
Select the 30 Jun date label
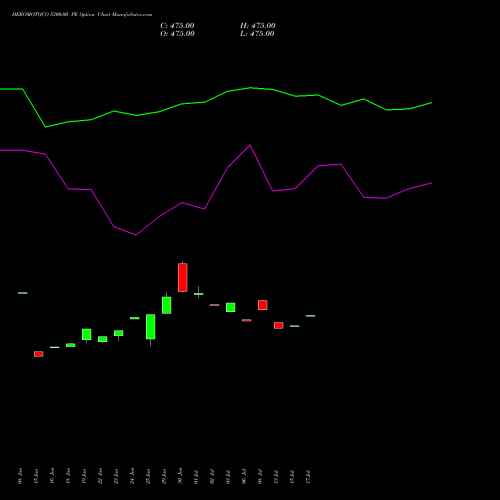point(180,476)
